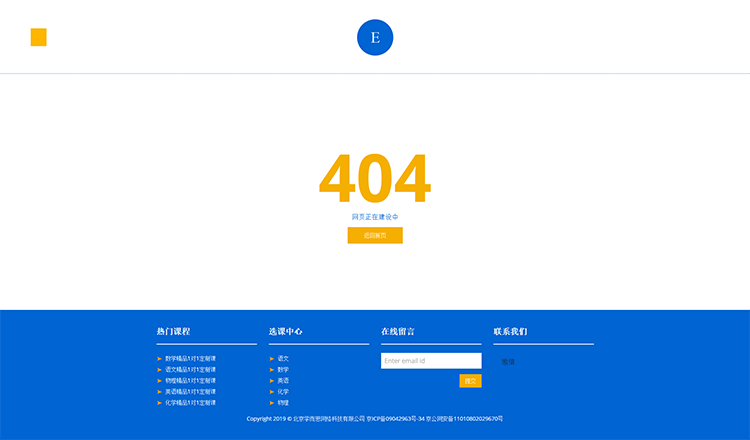Submit the email with the 提交 button
The height and width of the screenshot is (440, 750).
[470, 381]
